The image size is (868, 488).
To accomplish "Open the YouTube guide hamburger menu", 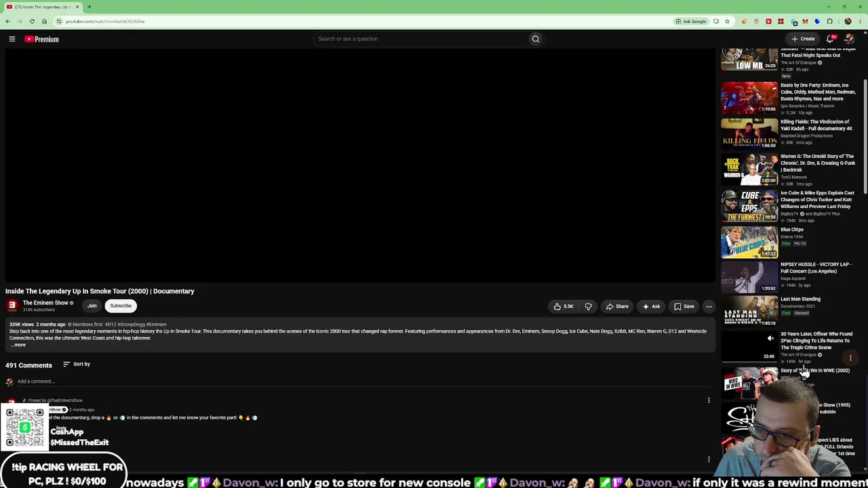I will (x=12, y=39).
